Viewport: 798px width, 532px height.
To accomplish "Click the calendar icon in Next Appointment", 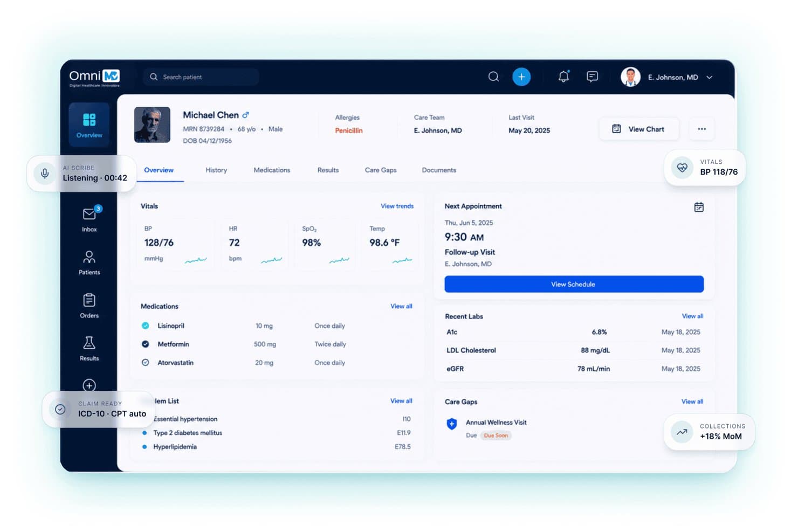I will (699, 207).
